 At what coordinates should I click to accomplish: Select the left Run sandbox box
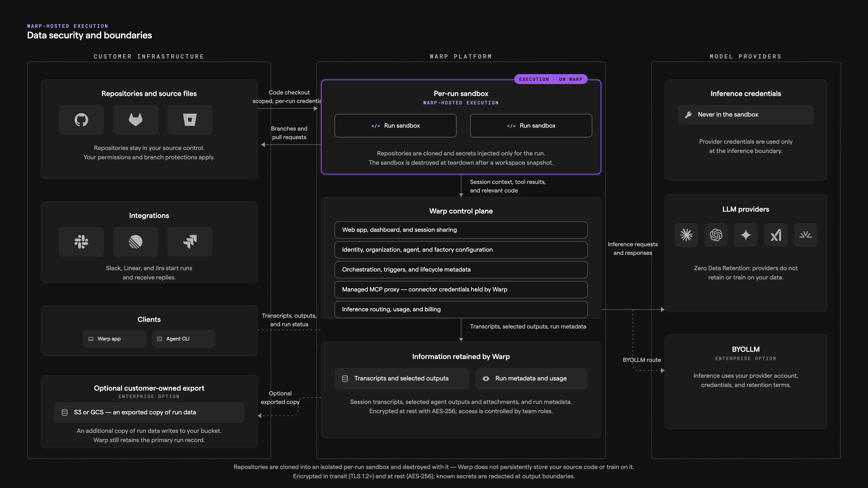coord(395,126)
